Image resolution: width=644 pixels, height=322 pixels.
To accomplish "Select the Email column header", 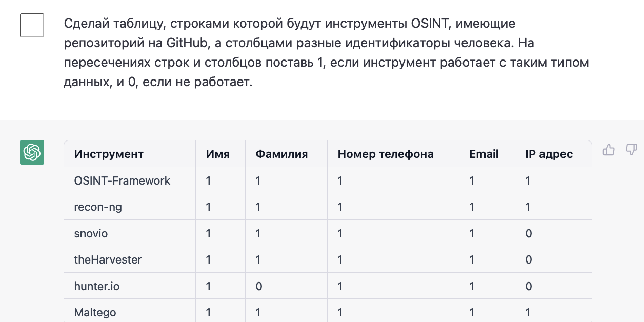I will click(484, 154).
